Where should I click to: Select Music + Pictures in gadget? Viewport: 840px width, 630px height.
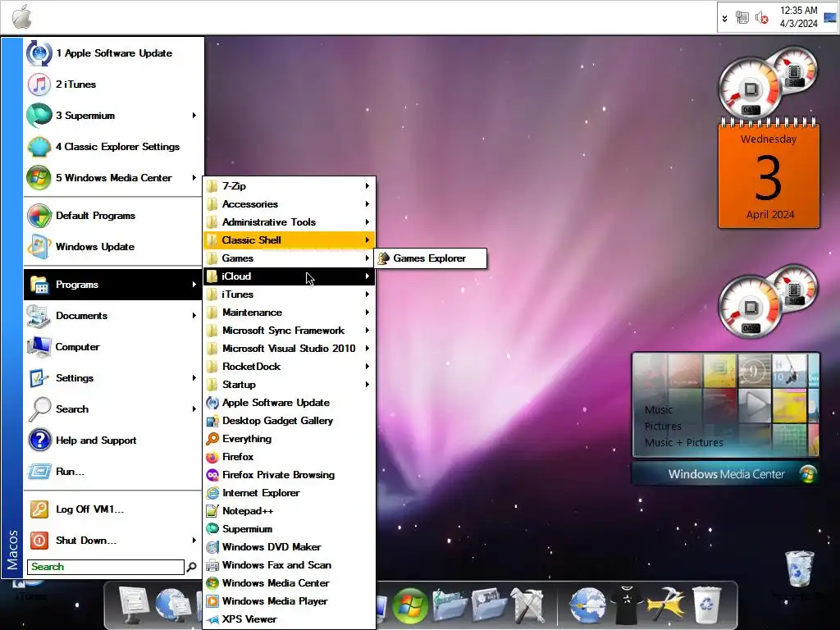[684, 442]
